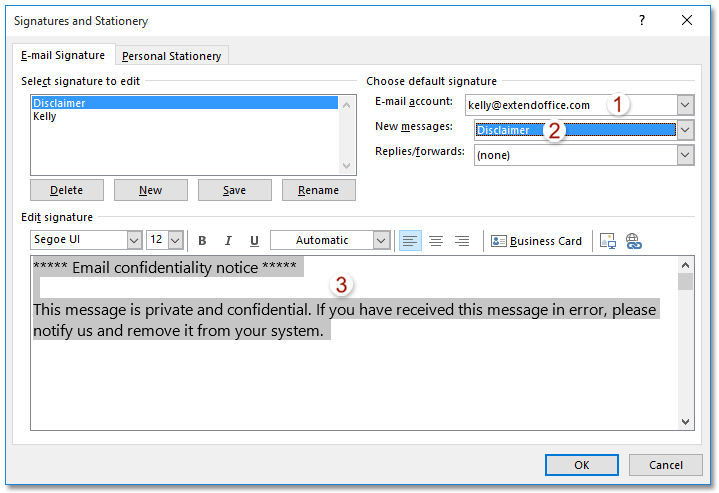Open the font size dropdown
Image resolution: width=719 pixels, height=493 pixels.
175,241
